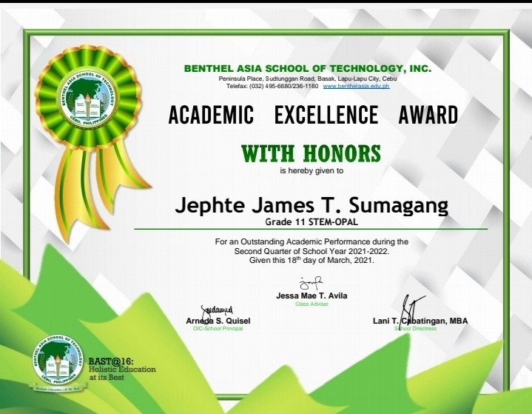Screen dimensions: 532x414
Task: Click the 'School Directress' label
Action: tap(415, 328)
